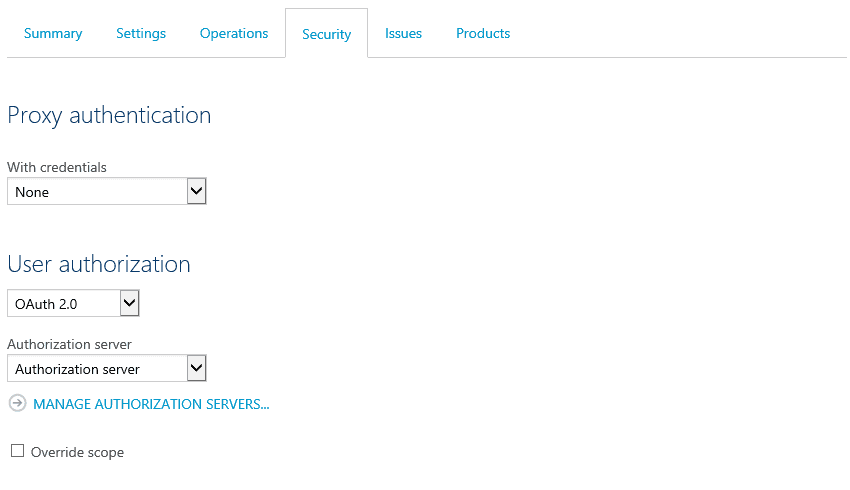
Task: Click the User authorization heading
Action: coord(99,265)
